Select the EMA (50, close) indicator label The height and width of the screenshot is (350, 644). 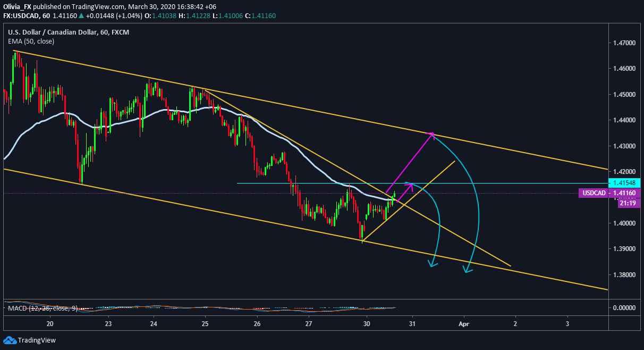31,41
